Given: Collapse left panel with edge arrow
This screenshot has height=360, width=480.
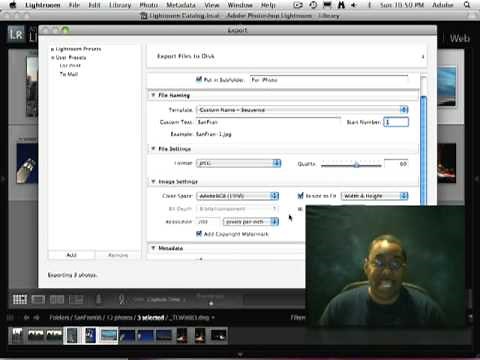Looking at the screenshot, I should point(3,179).
